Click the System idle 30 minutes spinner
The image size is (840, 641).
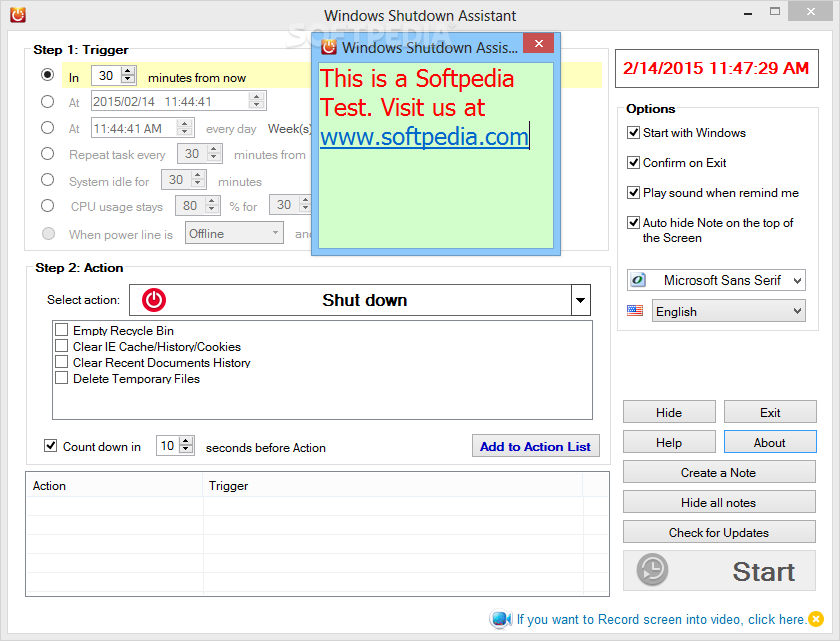coord(198,179)
